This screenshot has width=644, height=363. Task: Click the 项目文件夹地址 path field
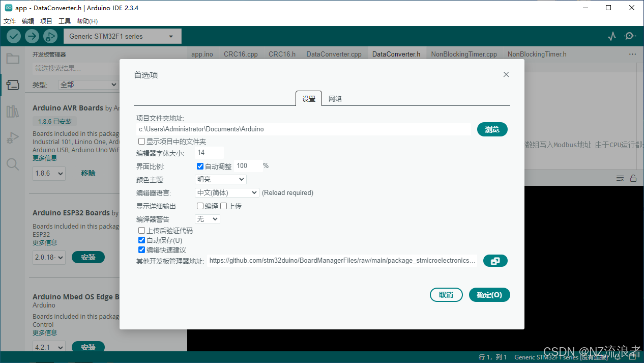(x=304, y=129)
